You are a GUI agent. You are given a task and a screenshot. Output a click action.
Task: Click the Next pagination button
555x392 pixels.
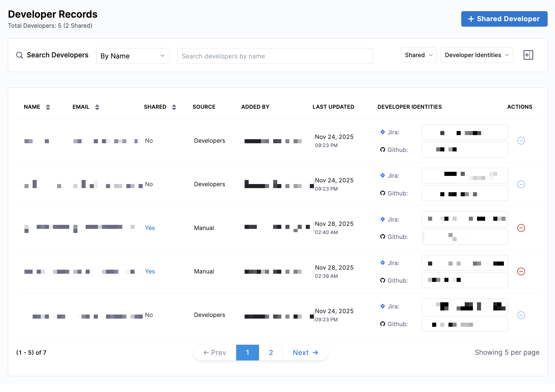coord(305,353)
